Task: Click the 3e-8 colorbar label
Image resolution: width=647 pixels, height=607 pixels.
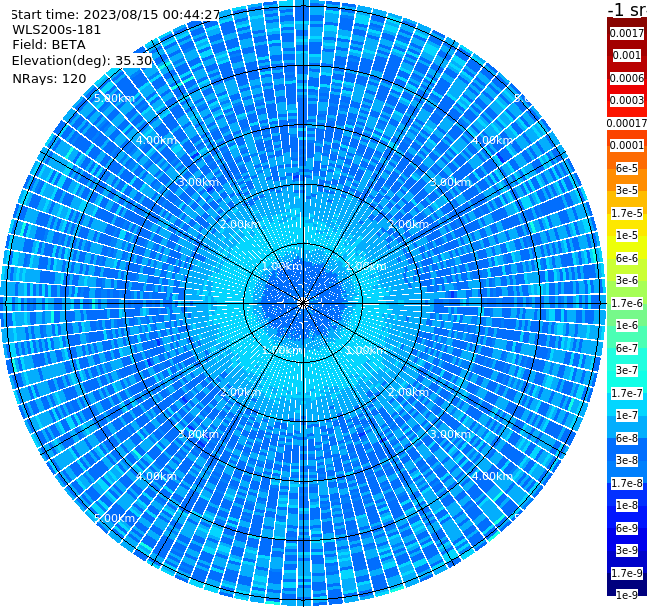Action: click(x=627, y=460)
